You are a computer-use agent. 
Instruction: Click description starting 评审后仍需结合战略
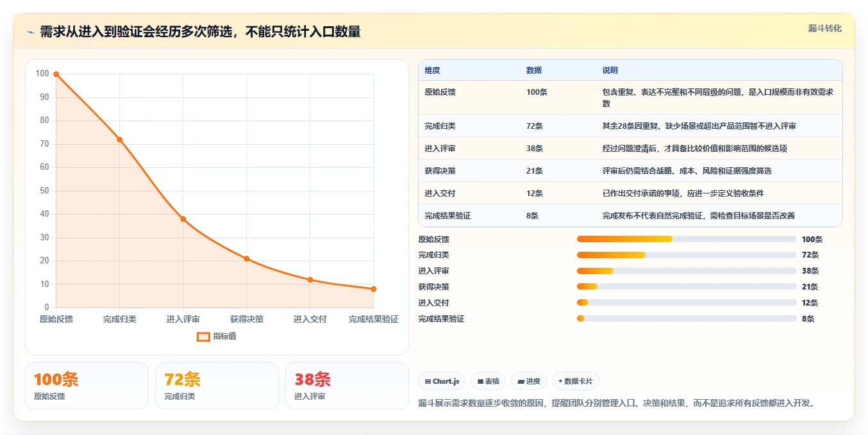click(687, 171)
